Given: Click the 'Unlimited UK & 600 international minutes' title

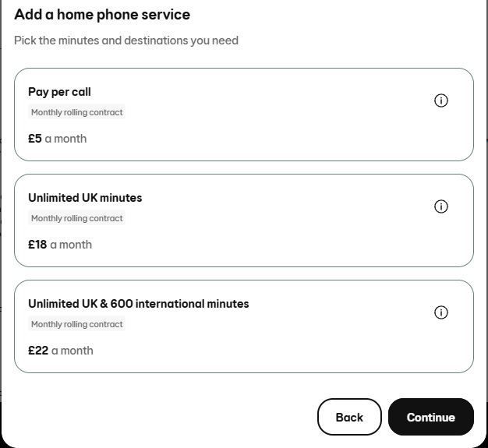Looking at the screenshot, I should tap(139, 304).
